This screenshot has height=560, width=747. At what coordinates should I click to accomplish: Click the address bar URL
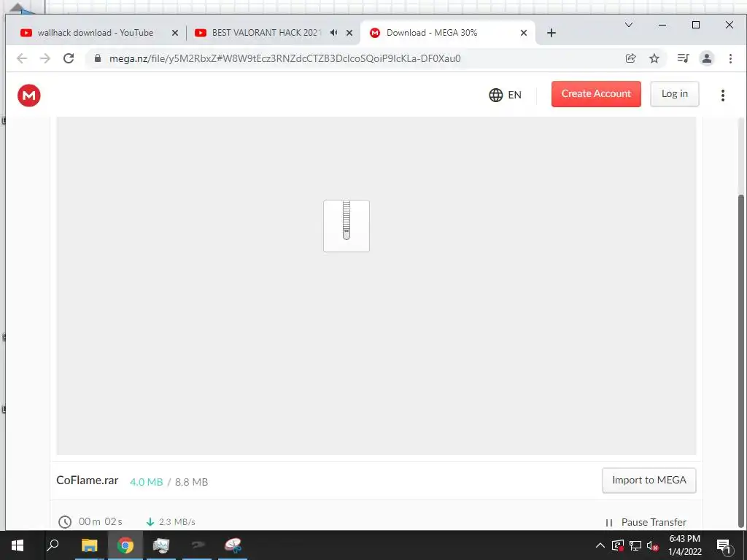285,58
